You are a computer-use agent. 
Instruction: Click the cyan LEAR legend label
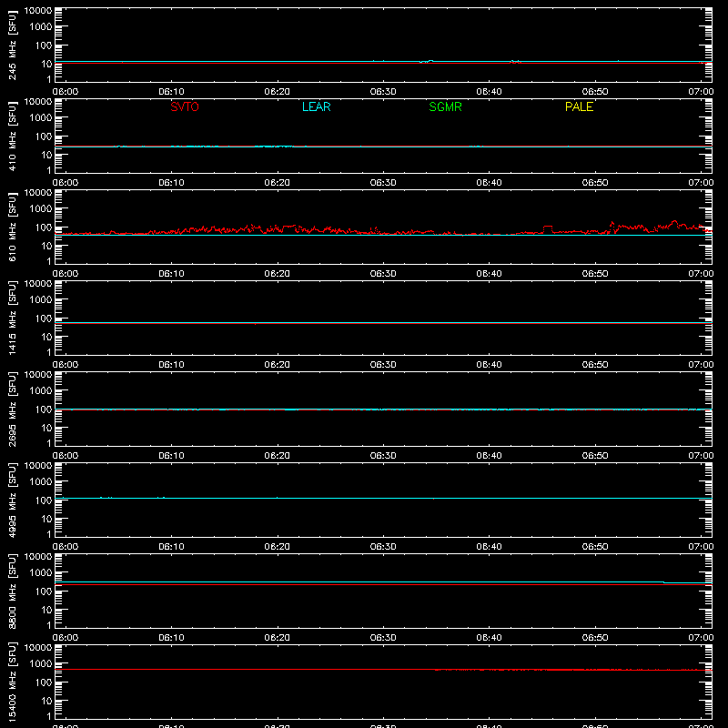(x=316, y=106)
